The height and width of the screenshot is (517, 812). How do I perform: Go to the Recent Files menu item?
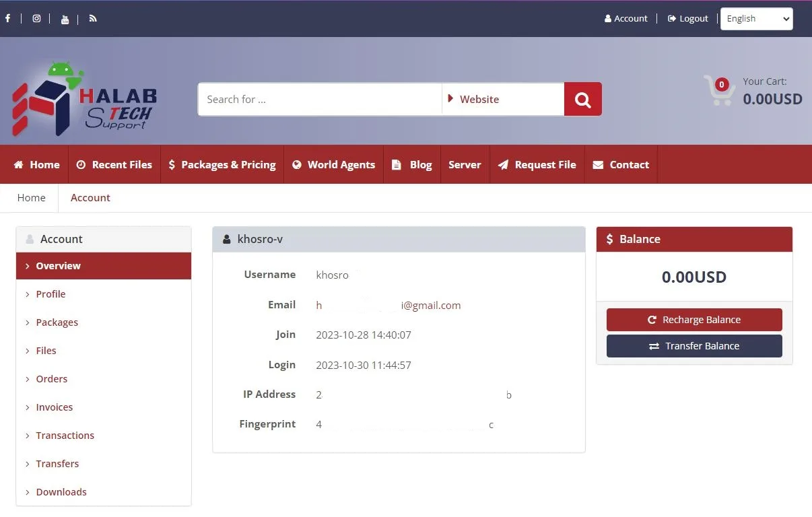(114, 165)
